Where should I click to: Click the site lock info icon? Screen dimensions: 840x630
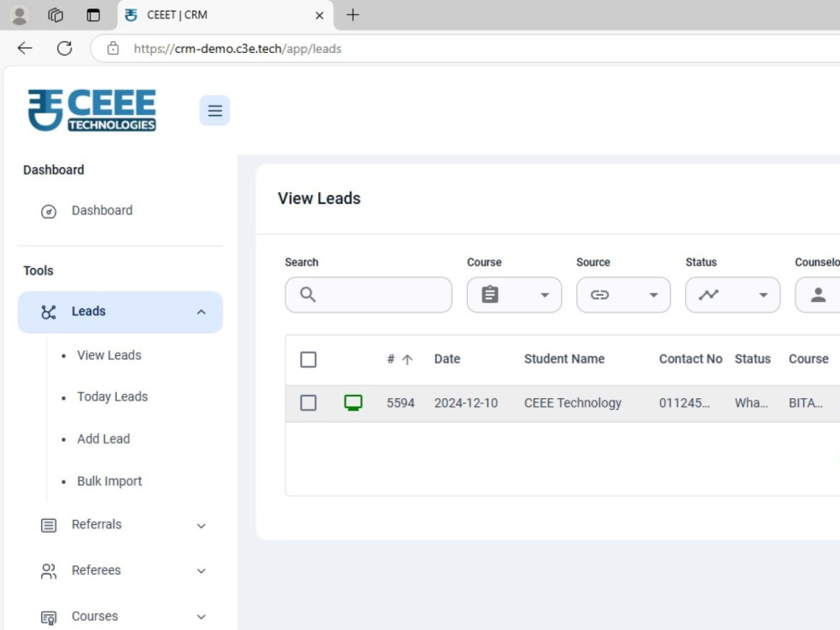click(113, 48)
